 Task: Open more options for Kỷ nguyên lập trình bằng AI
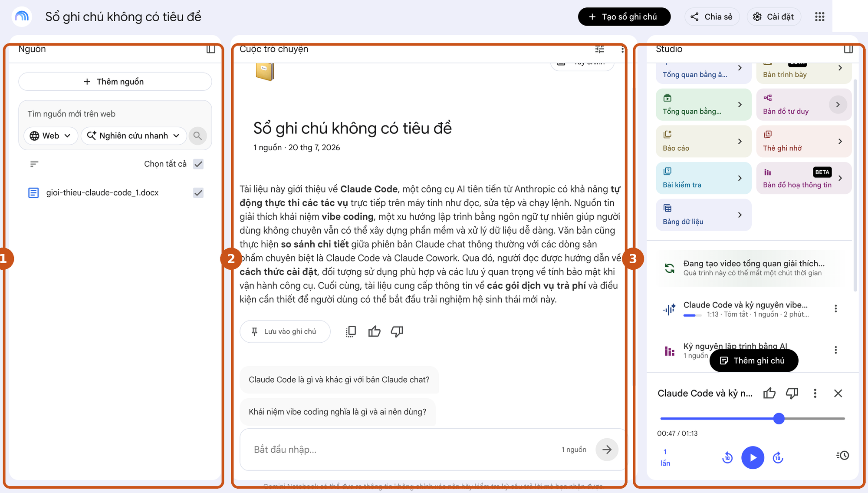pyautogui.click(x=835, y=350)
